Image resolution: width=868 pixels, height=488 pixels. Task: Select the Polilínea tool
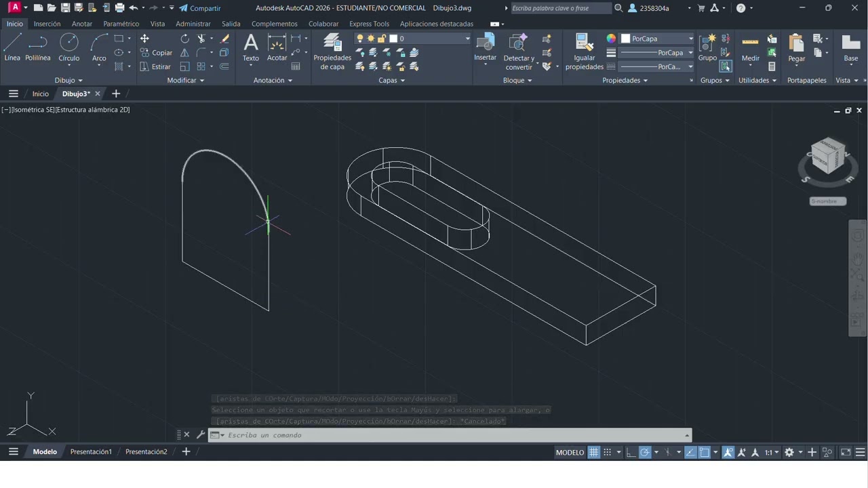[x=38, y=47]
